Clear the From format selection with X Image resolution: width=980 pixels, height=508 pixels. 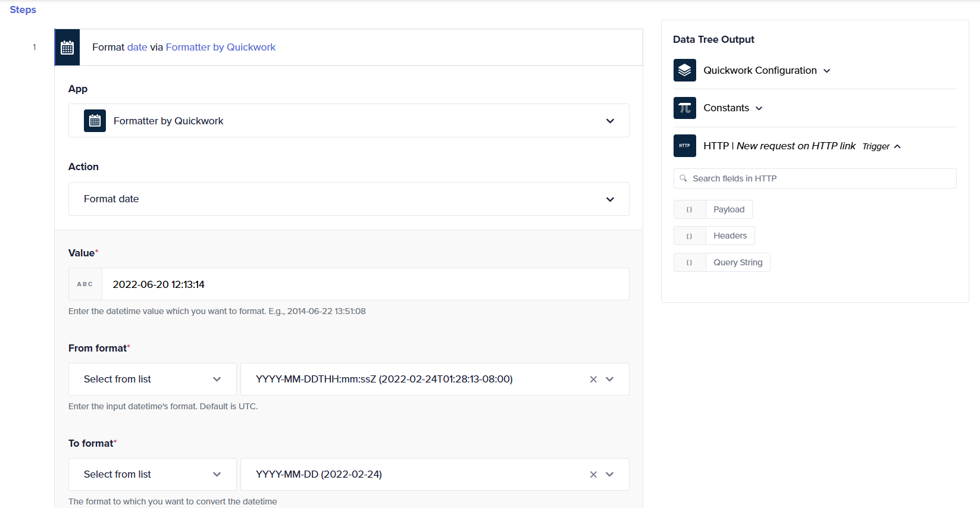point(593,380)
